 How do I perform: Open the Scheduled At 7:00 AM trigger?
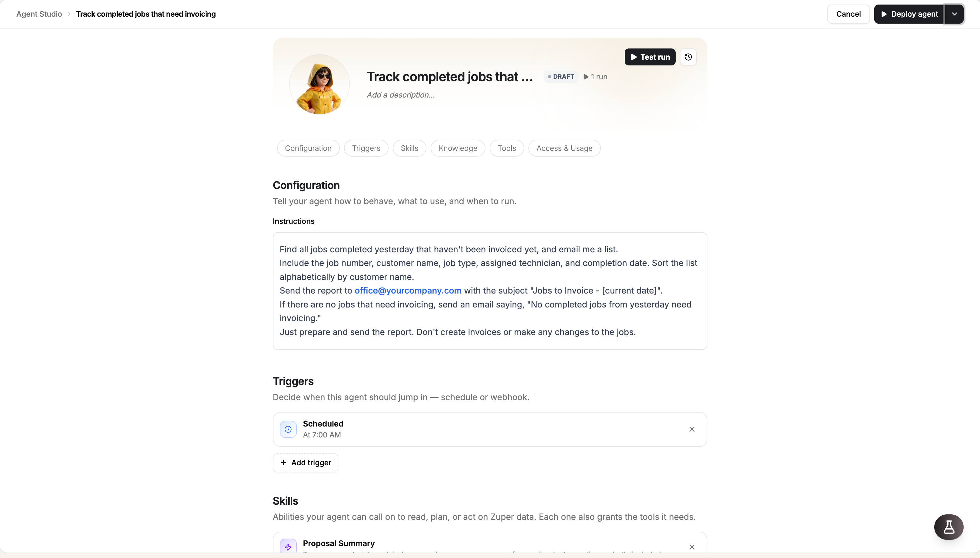pos(490,429)
